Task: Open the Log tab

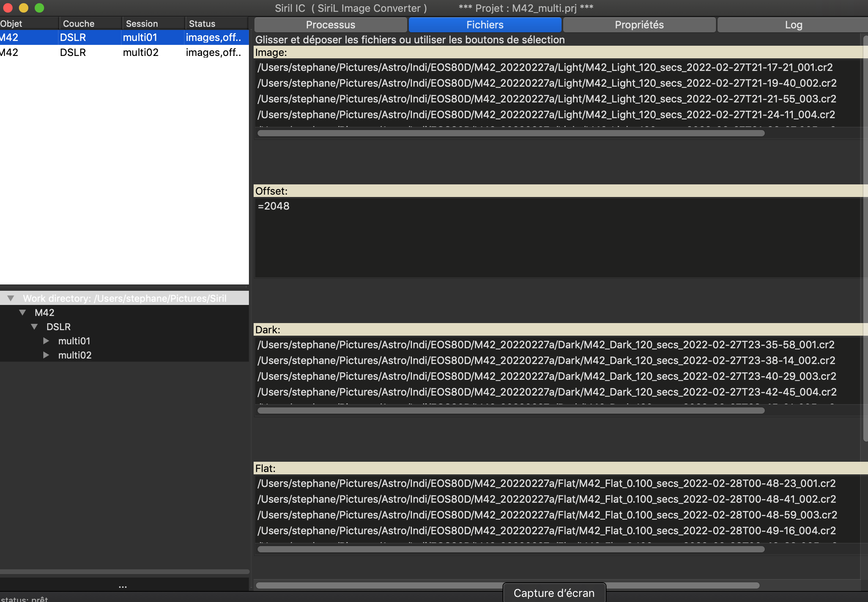Action: [793, 25]
